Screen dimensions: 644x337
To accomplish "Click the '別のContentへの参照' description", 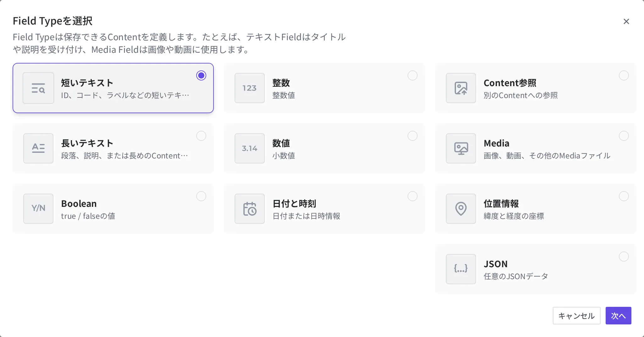I will pyautogui.click(x=521, y=95).
